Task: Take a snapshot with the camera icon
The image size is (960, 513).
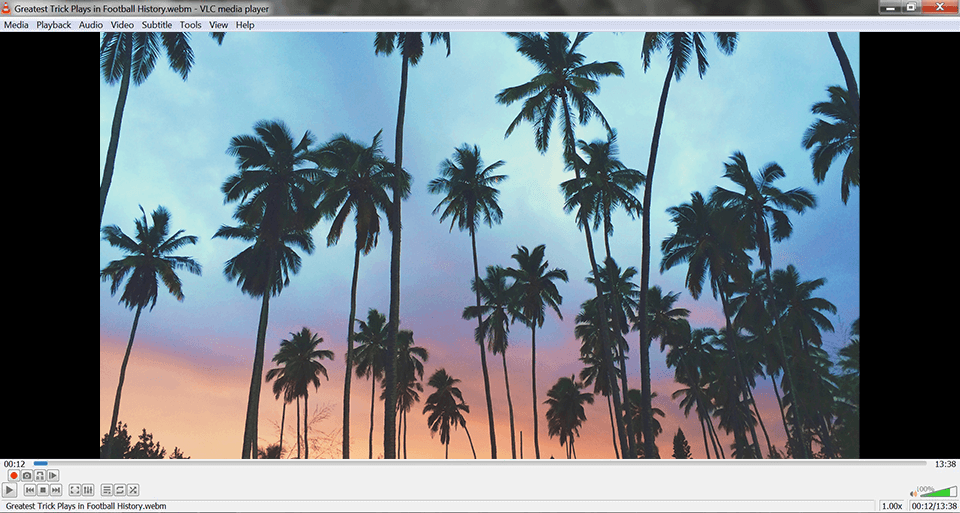Action: coord(27,476)
